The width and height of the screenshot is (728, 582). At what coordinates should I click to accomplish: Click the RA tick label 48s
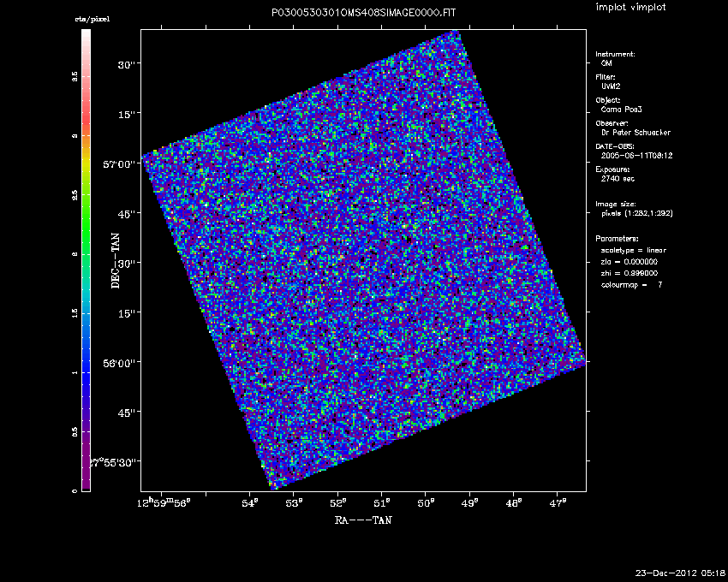tap(514, 503)
